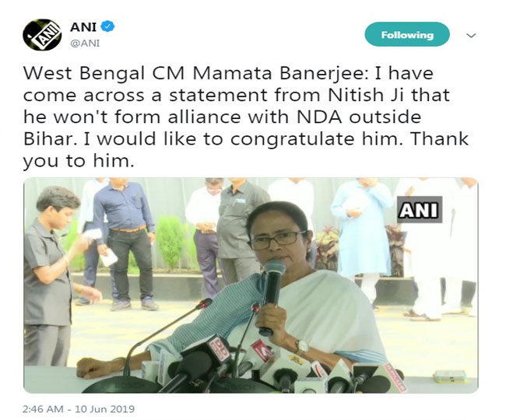
Task: Click the blue verified badge
Action: pyautogui.click(x=107, y=26)
